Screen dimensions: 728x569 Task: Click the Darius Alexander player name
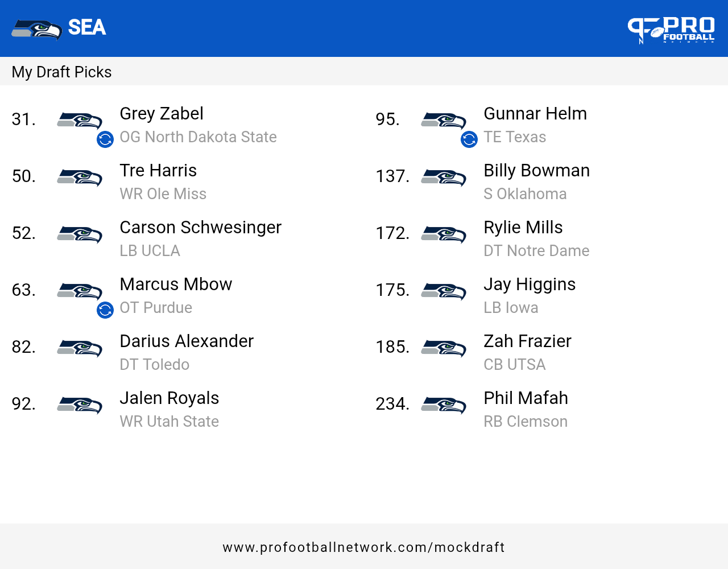click(x=187, y=341)
